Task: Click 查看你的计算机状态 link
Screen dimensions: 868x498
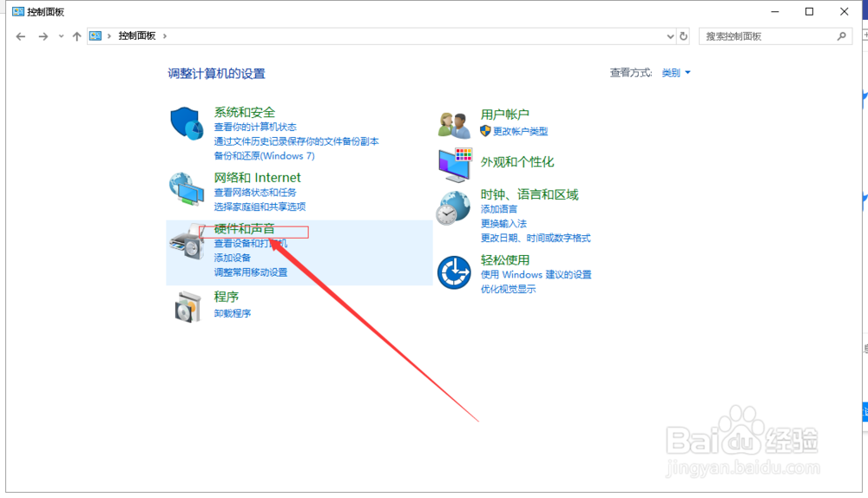Action: click(x=255, y=128)
